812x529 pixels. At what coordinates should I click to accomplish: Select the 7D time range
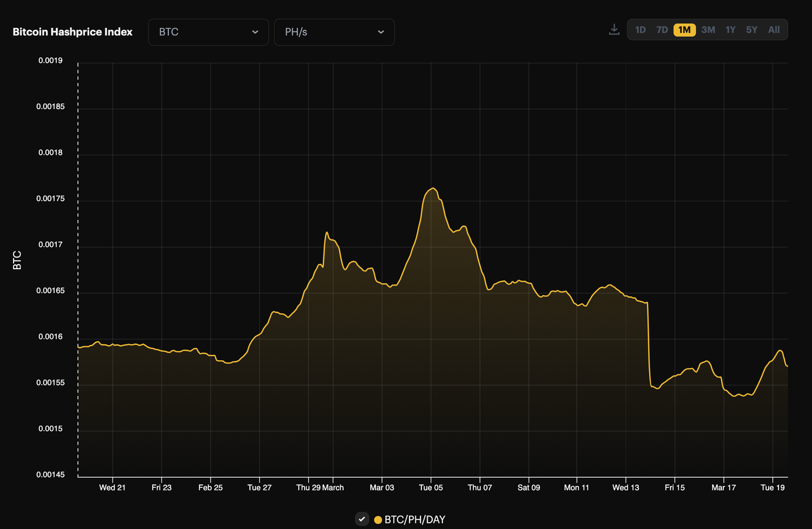coord(662,29)
